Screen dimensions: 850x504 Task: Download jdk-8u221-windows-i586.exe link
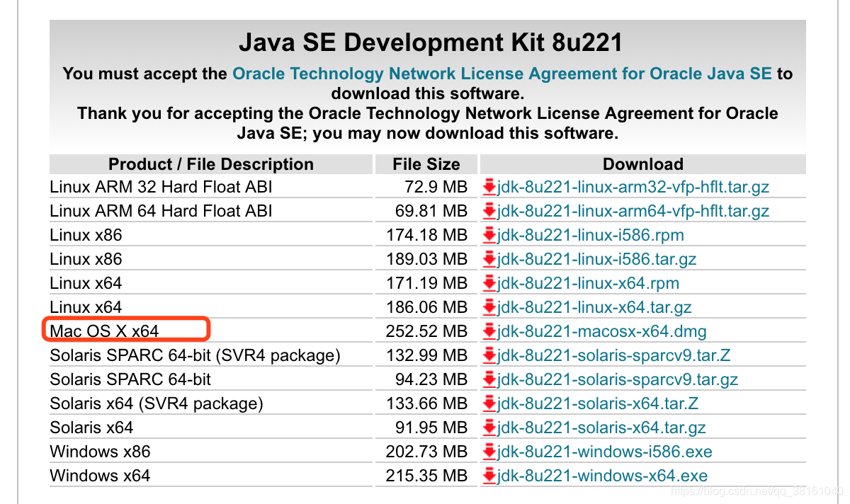click(x=605, y=452)
